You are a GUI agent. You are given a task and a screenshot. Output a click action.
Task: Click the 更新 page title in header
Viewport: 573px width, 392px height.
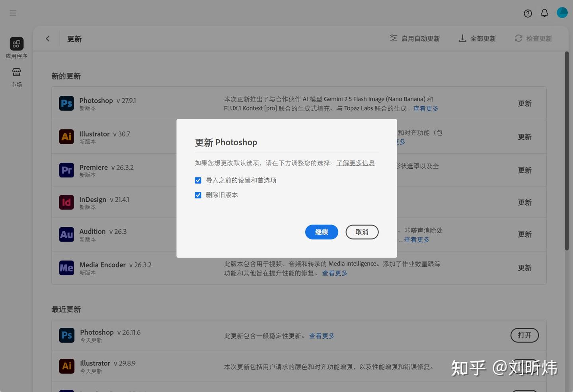74,39
